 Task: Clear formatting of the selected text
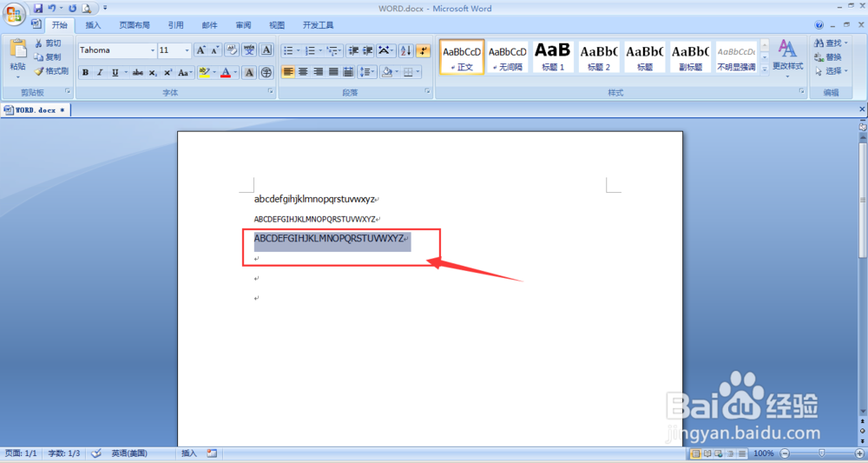232,50
